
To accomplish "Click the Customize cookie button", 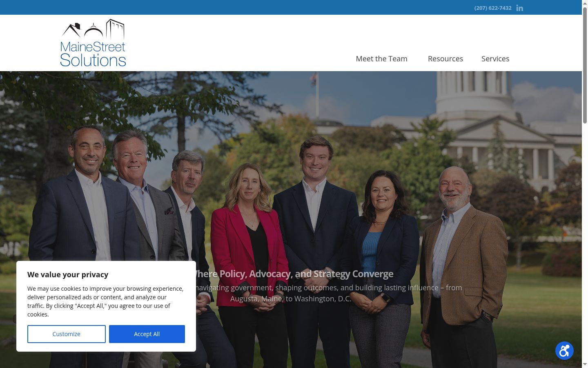I will 67,334.
